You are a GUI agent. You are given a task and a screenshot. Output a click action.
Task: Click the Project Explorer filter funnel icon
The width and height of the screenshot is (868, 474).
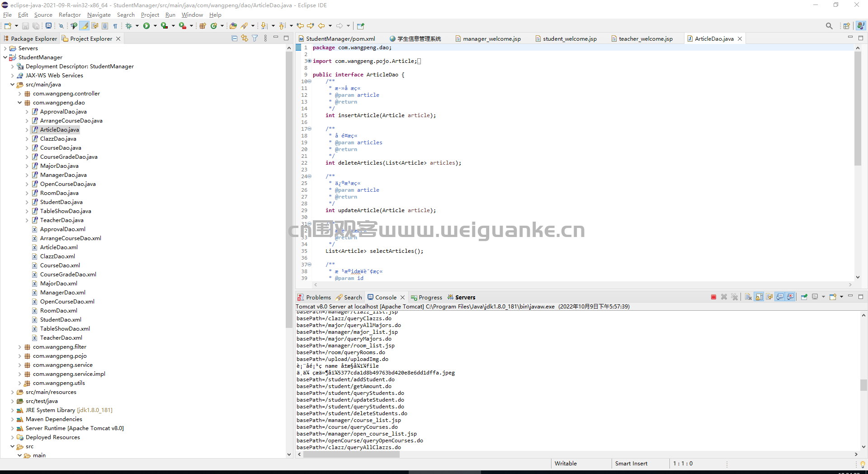[x=255, y=38]
